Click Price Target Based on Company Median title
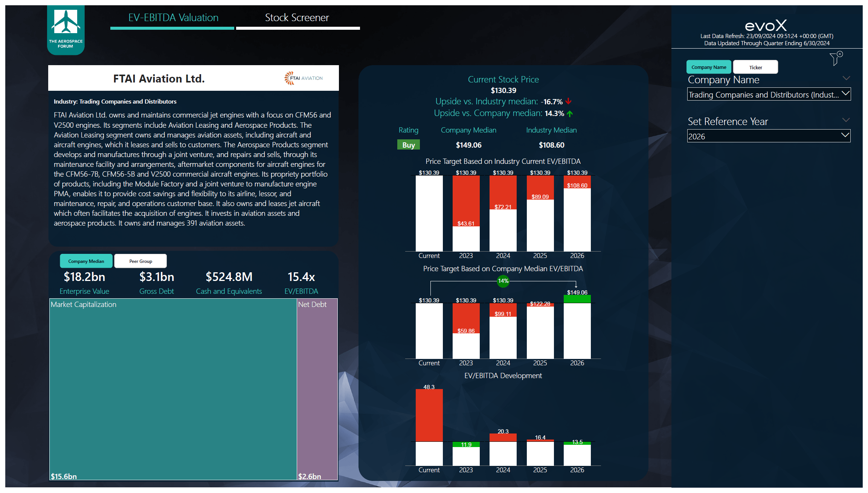Viewport: 868px width, 493px height. click(503, 269)
